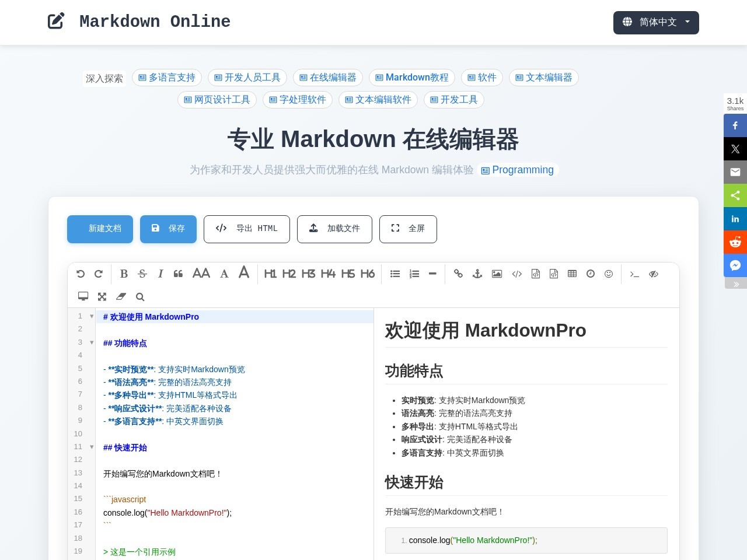Open the 软件 tag link

click(482, 78)
